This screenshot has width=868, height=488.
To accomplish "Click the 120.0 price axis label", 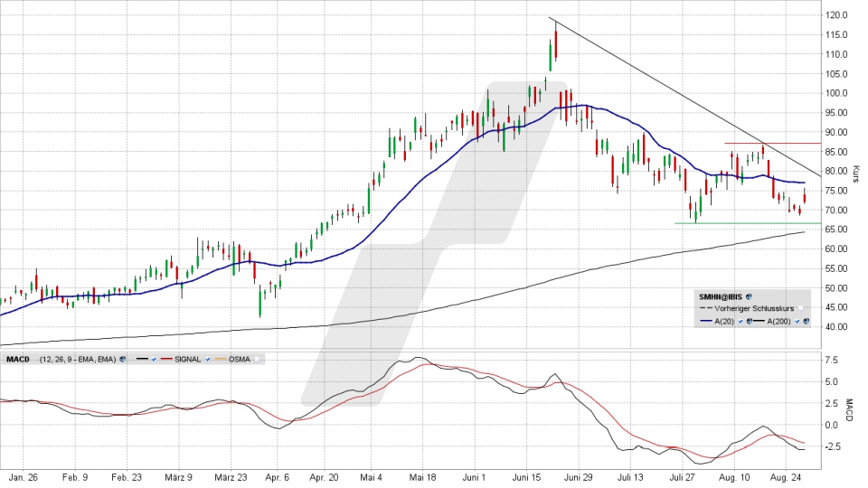I will 838,15.
